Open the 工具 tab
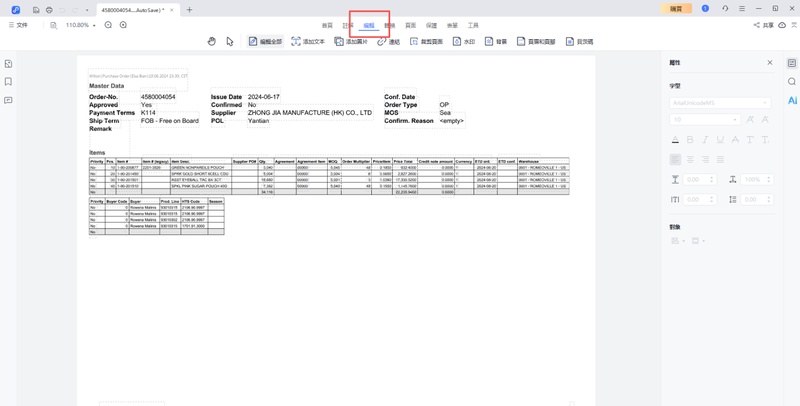 pyautogui.click(x=473, y=25)
